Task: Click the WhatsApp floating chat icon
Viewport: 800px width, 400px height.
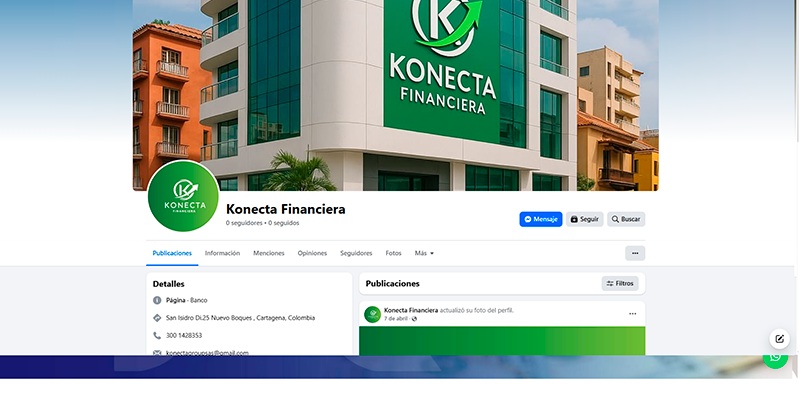Action: click(x=775, y=357)
